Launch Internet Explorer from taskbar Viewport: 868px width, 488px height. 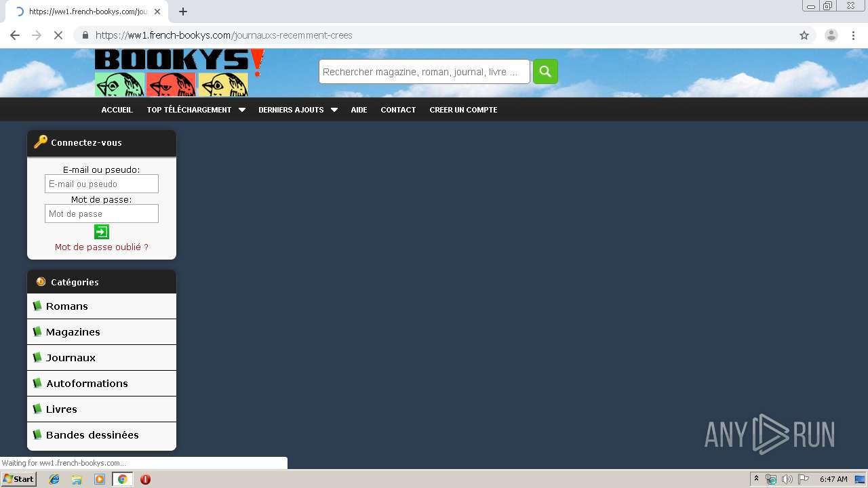point(54,479)
